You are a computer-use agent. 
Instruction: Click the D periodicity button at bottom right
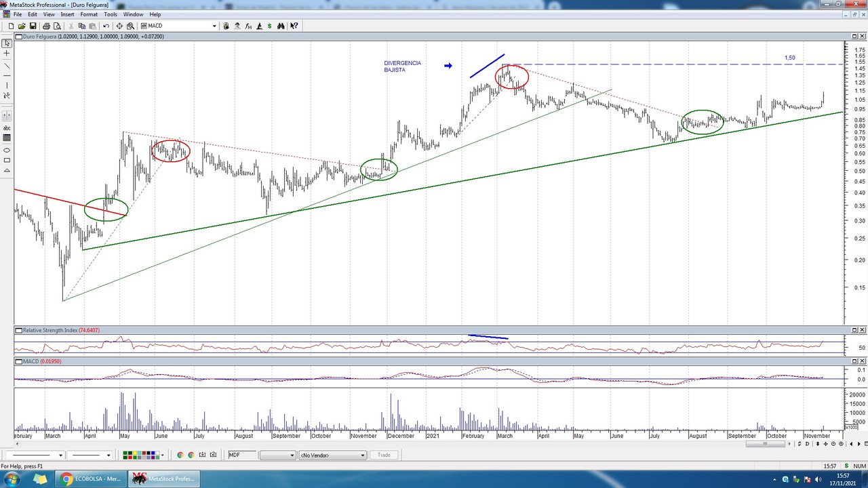[x=807, y=444]
